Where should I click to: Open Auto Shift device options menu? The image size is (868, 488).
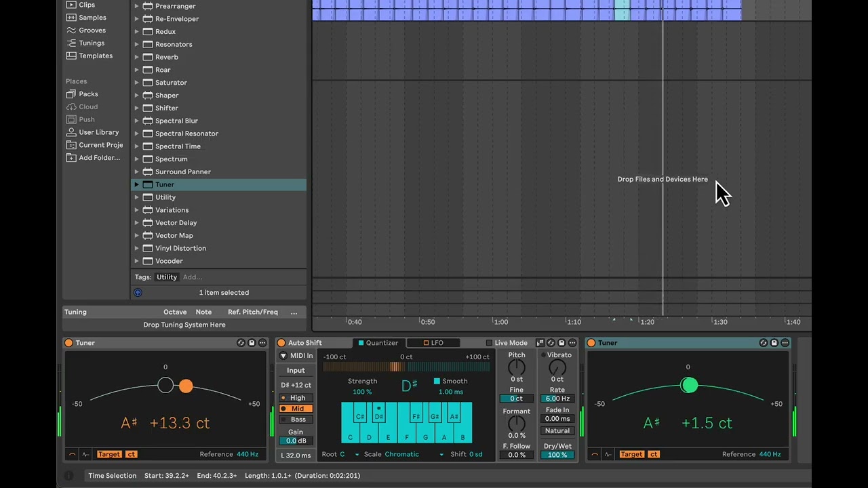tap(572, 343)
